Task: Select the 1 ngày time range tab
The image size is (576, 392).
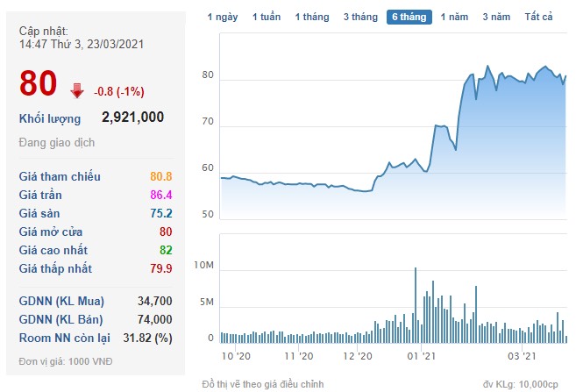Action: tap(222, 17)
